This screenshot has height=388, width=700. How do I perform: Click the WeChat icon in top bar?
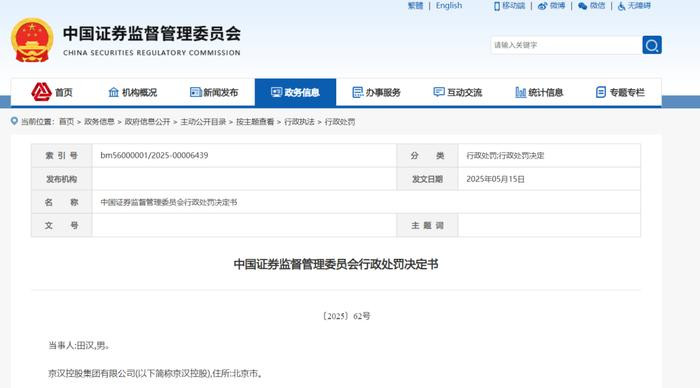click(582, 6)
